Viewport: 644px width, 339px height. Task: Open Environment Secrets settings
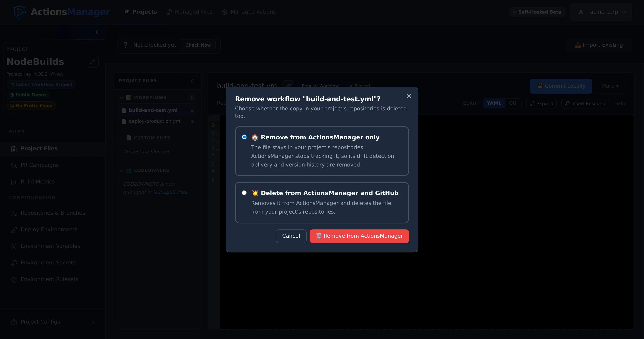click(x=53, y=263)
